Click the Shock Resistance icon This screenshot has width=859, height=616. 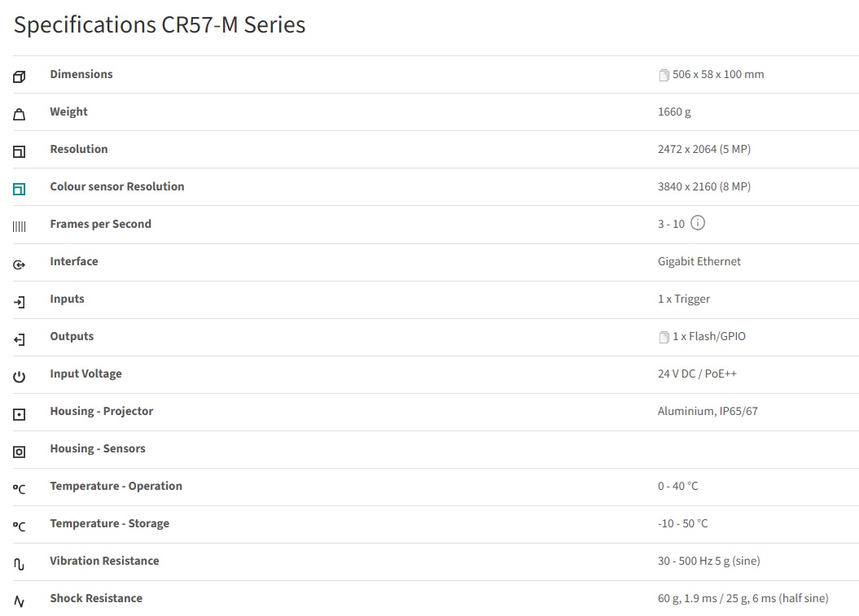[20, 601]
